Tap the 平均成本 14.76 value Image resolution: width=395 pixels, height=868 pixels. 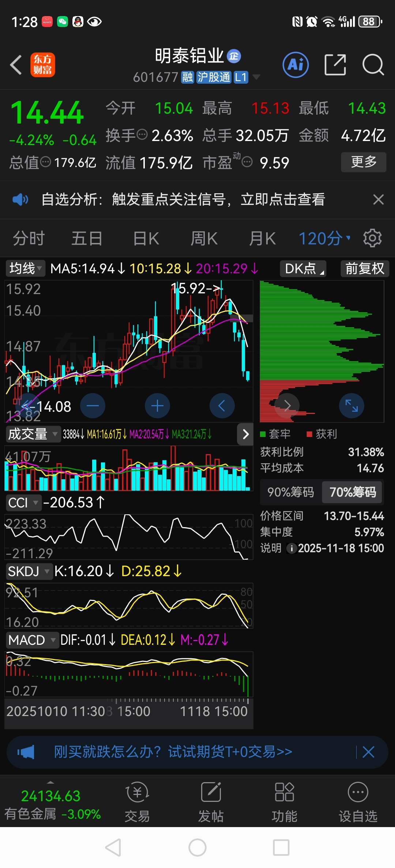[x=370, y=468]
